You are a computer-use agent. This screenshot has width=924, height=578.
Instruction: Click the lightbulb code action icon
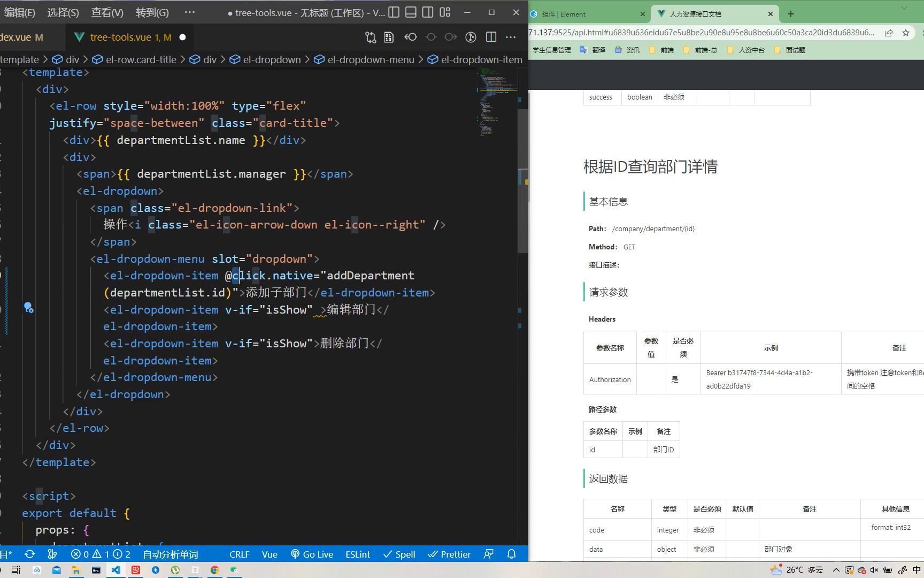click(x=28, y=307)
